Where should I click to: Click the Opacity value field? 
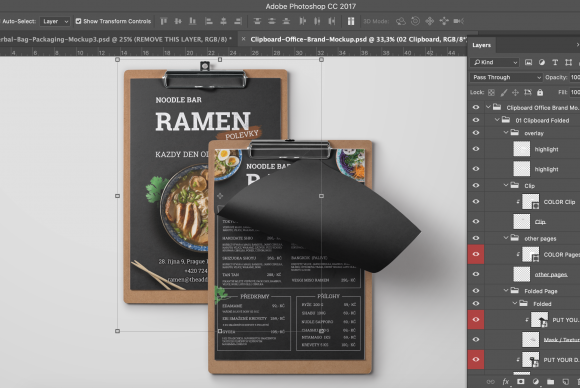[574, 77]
